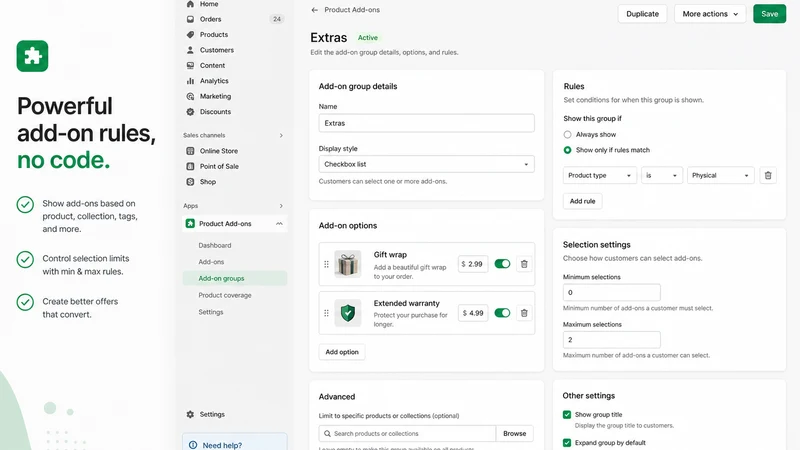Viewport: 800px width, 450px height.
Task: Click the back arrow beside Product Add-ons
Action: [314, 10]
